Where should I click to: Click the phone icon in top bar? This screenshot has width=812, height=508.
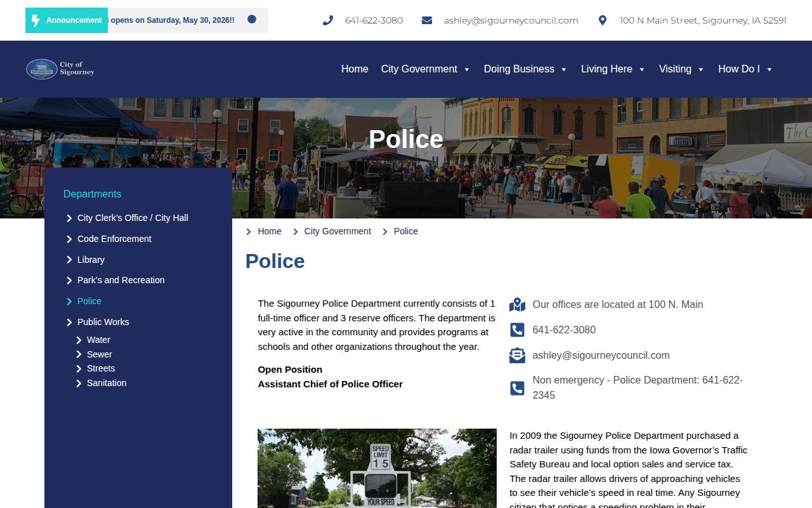click(x=328, y=20)
